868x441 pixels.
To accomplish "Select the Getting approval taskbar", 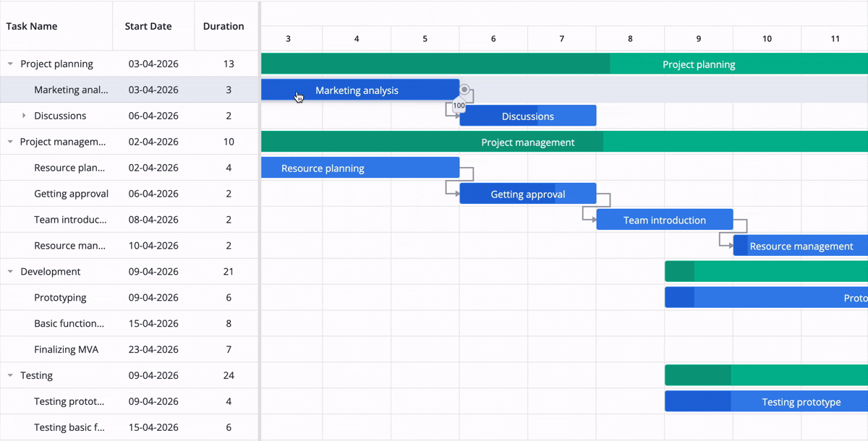I will [x=528, y=194].
